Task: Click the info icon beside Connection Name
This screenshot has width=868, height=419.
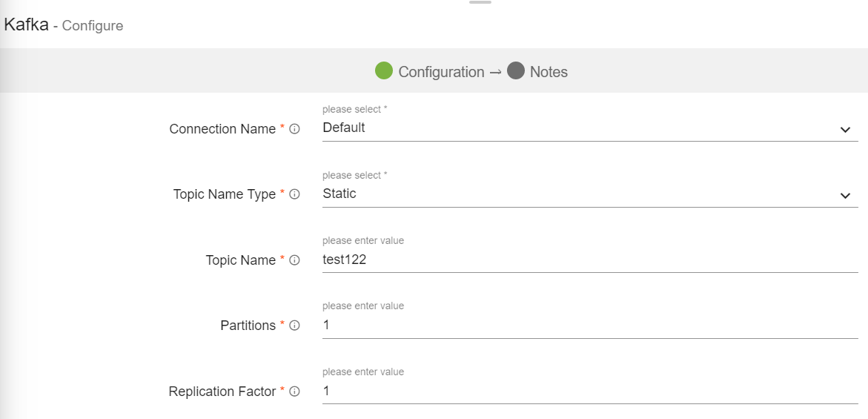Action: click(294, 129)
